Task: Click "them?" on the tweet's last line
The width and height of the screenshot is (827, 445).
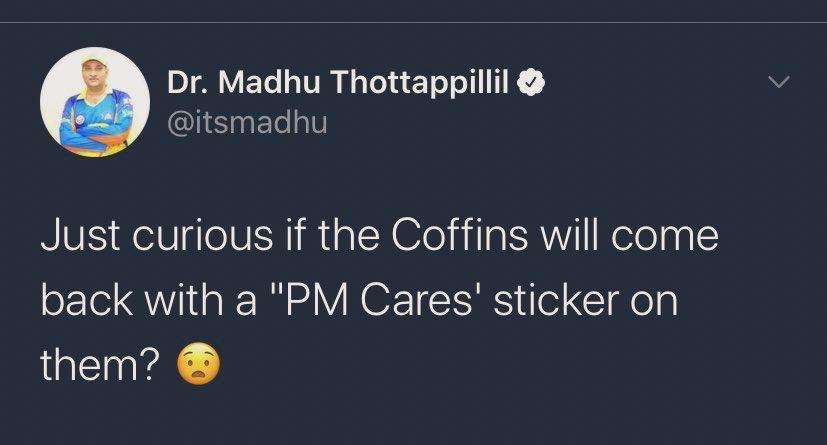Action: pyautogui.click(x=100, y=365)
